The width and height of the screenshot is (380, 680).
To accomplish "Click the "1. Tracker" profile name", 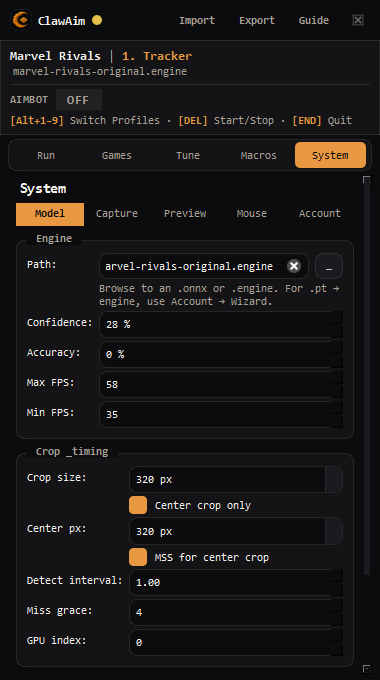I will (x=157, y=56).
